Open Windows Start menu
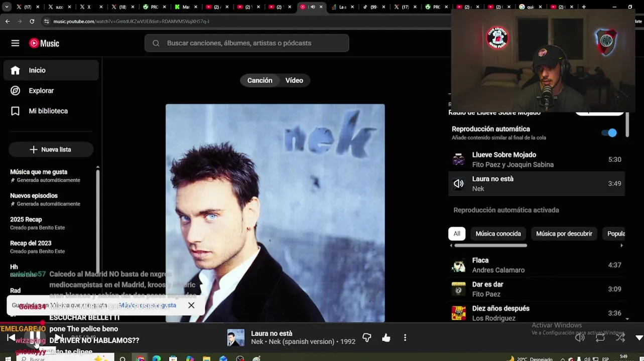 pyautogui.click(x=8, y=358)
